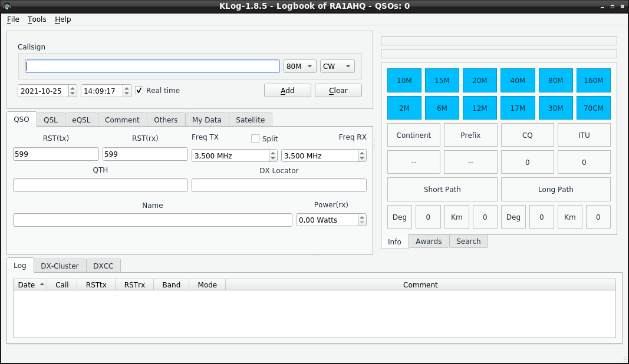Viewport: 629px width, 364px height.
Task: Sort log by Band column header
Action: coord(172,284)
